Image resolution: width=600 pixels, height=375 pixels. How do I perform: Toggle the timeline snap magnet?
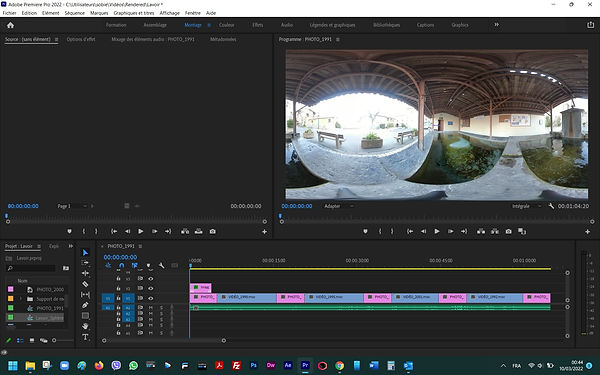click(121, 265)
